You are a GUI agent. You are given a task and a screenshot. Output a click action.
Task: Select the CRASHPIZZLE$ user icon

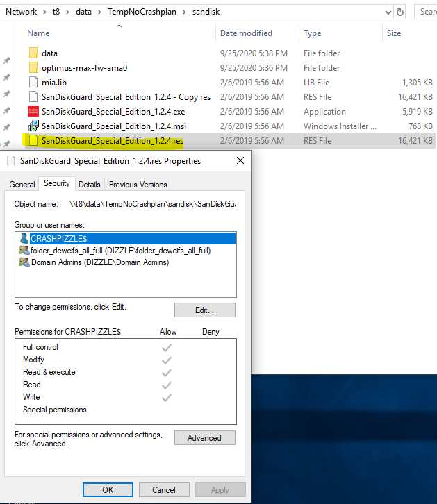[x=24, y=238]
